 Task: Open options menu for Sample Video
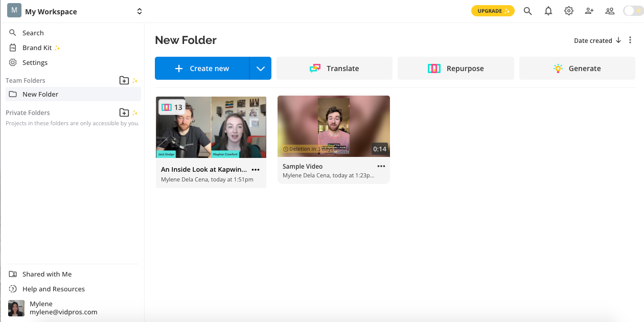pos(381,166)
